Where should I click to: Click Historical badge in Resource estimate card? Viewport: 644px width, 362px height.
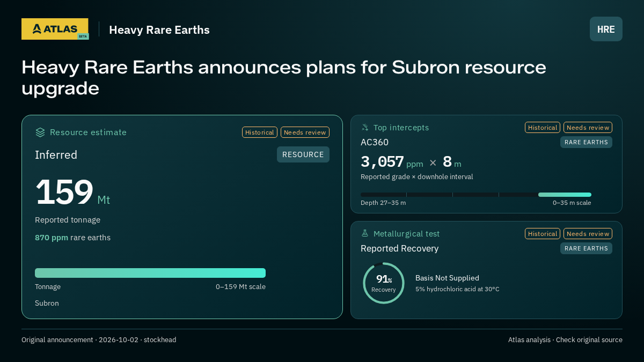pyautogui.click(x=260, y=132)
